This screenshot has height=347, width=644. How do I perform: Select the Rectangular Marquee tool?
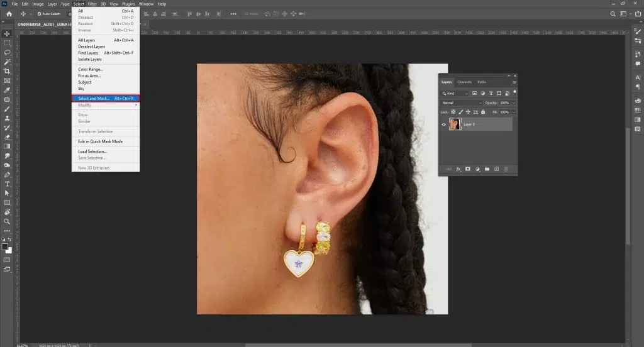pos(7,43)
